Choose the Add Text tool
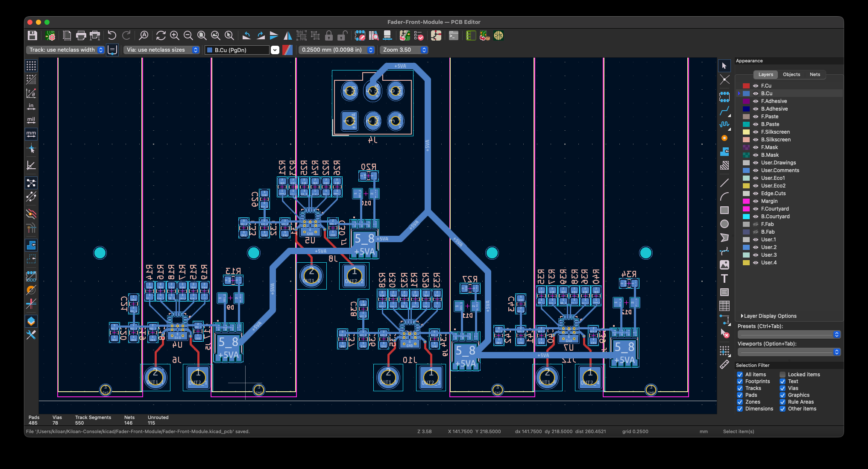This screenshot has height=469, width=868. 724,279
